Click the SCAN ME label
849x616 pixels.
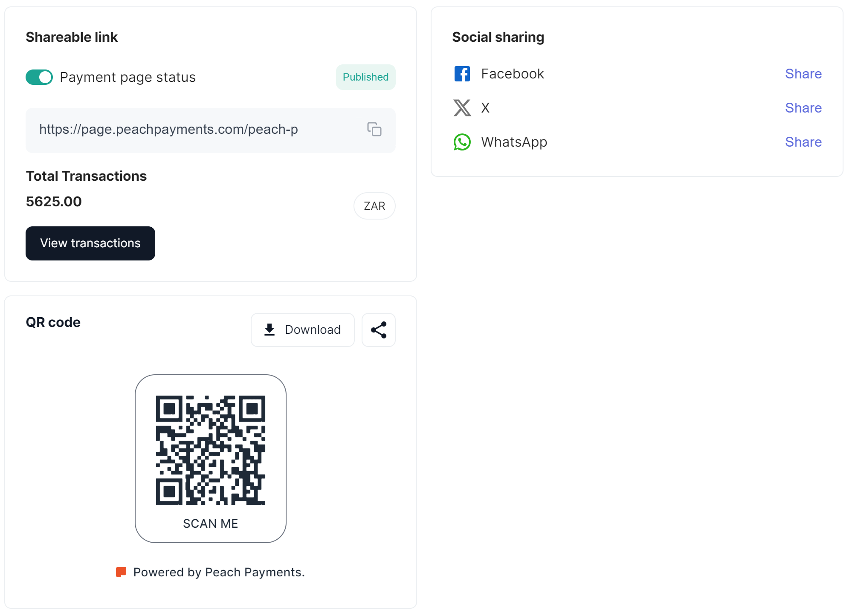(211, 523)
